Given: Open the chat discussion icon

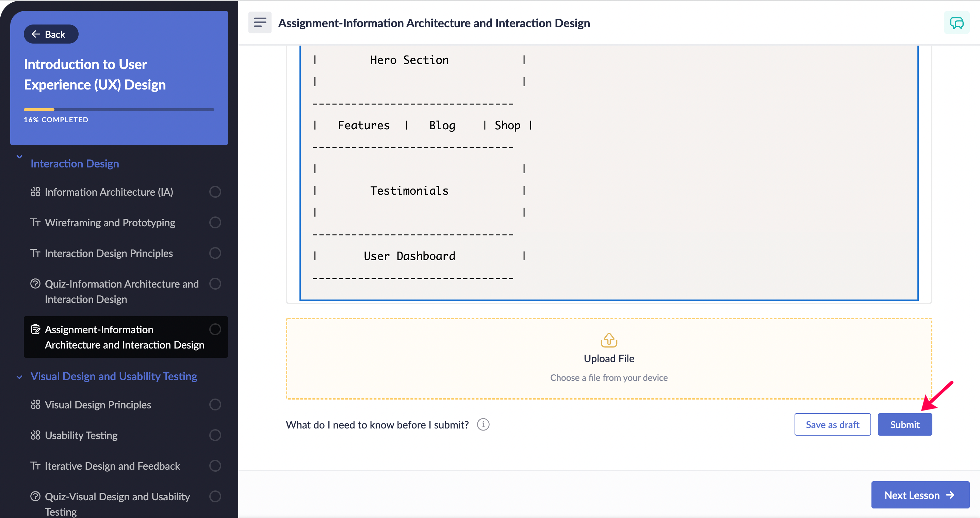Looking at the screenshot, I should click(x=957, y=23).
